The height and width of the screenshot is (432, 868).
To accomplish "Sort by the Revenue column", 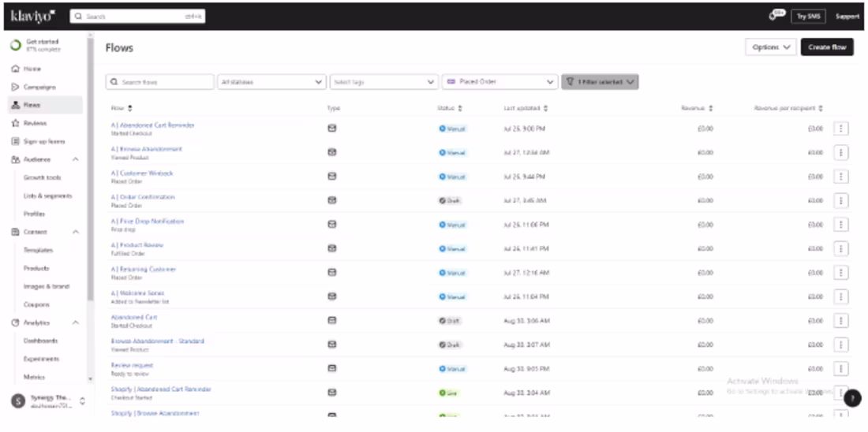I will pyautogui.click(x=697, y=109).
